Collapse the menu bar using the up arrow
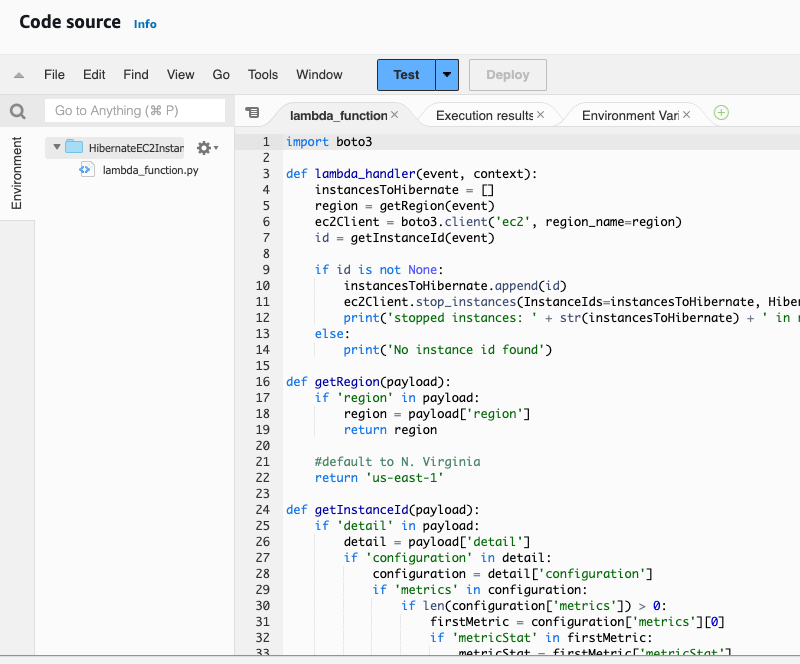Screen dimensions: 800x664 (18, 75)
